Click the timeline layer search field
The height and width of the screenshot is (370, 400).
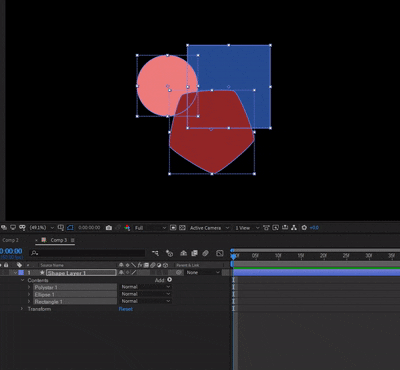click(87, 253)
